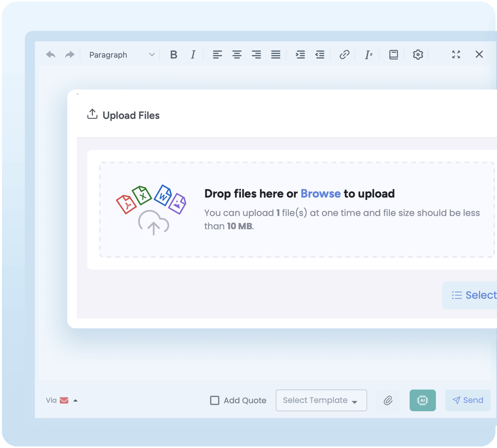Click the redo arrow icon

(x=70, y=55)
